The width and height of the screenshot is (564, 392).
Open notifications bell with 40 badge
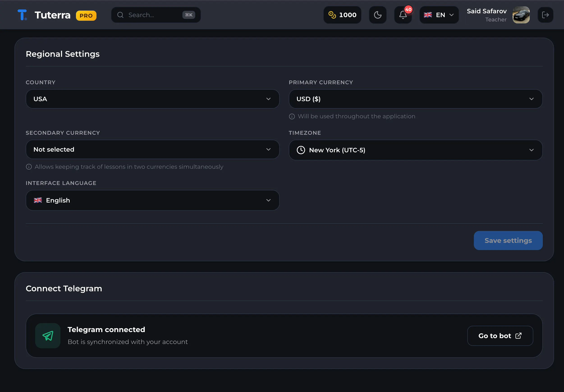click(403, 15)
